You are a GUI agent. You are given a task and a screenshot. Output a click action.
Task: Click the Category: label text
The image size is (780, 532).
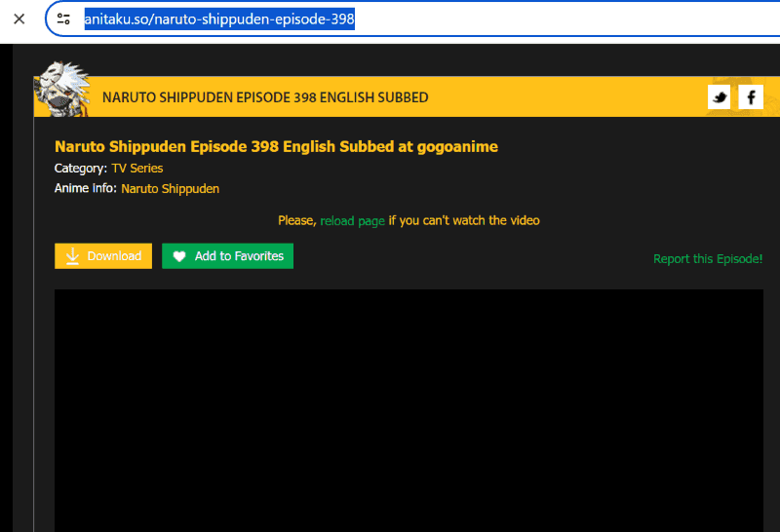pyautogui.click(x=81, y=169)
